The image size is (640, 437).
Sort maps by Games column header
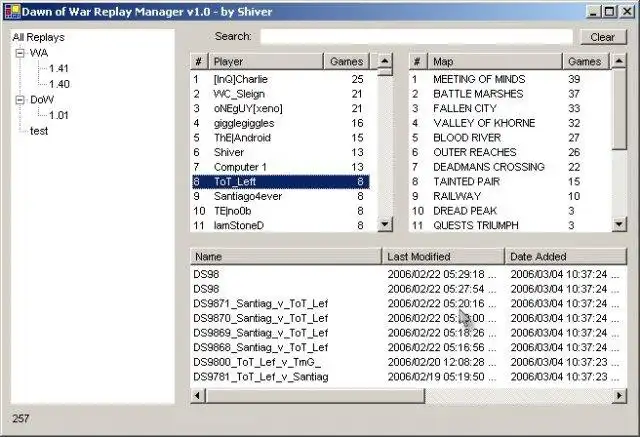coord(586,62)
